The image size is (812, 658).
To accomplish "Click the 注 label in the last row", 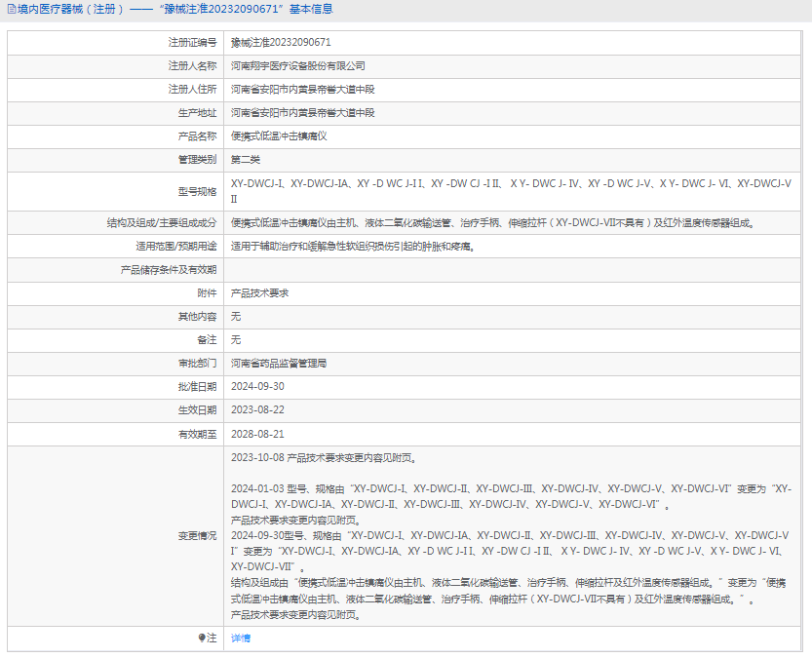I will click(212, 639).
